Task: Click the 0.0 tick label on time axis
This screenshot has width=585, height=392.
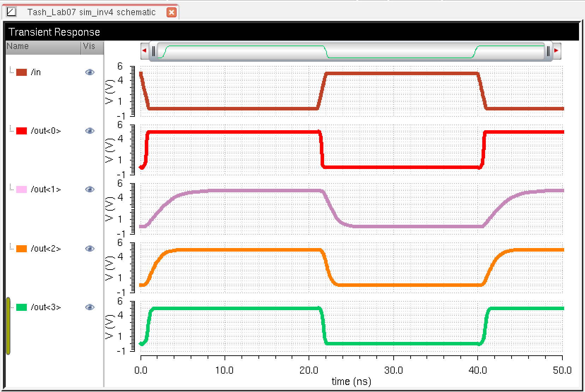Action: pyautogui.click(x=141, y=370)
